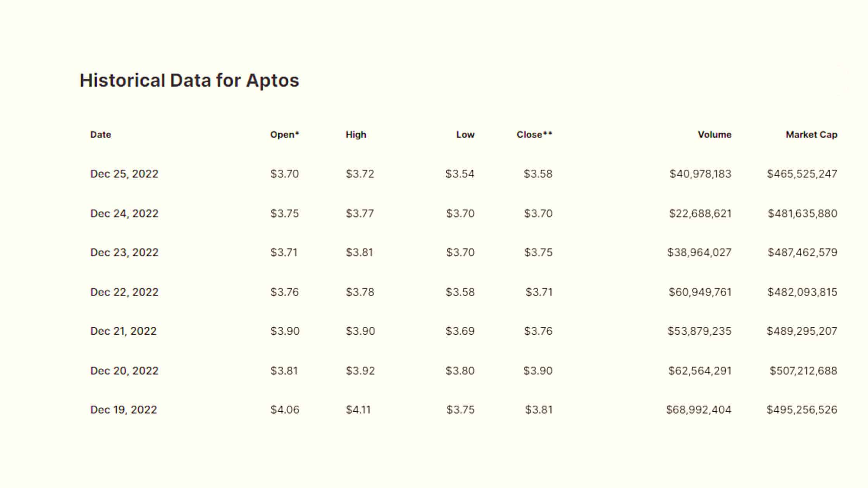Click volume value $22,688,621
Image resolution: width=868 pixels, height=488 pixels.
pyautogui.click(x=700, y=213)
